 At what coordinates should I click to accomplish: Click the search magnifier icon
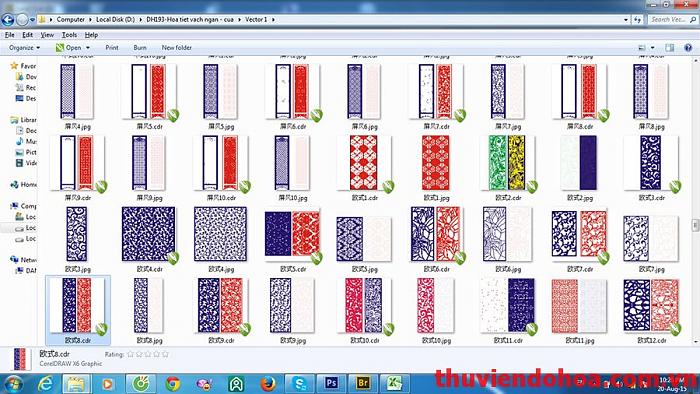click(693, 20)
